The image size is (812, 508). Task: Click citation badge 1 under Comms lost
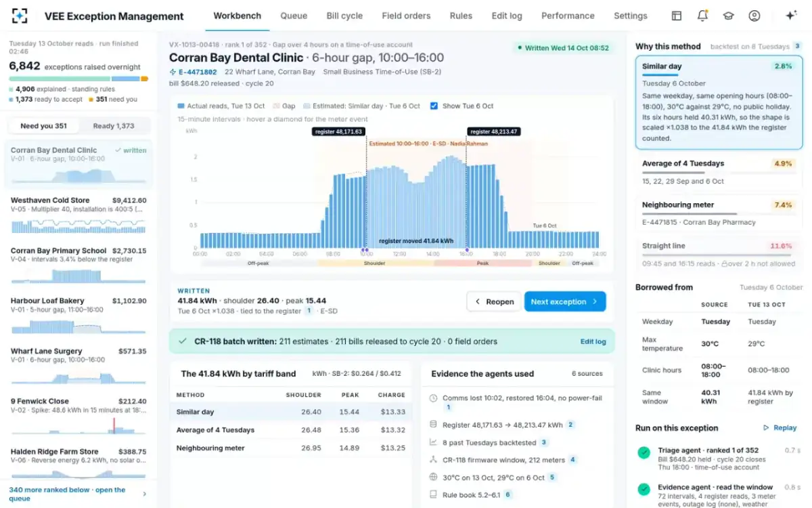point(447,408)
